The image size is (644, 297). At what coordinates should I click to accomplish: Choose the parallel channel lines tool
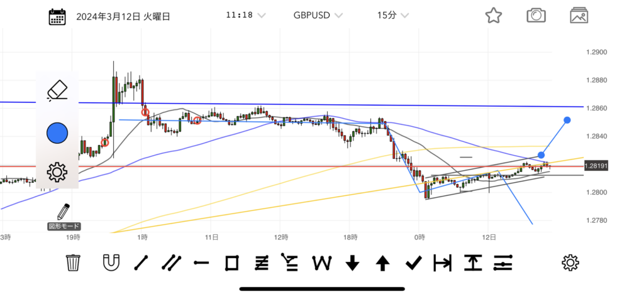pyautogui.click(x=171, y=263)
